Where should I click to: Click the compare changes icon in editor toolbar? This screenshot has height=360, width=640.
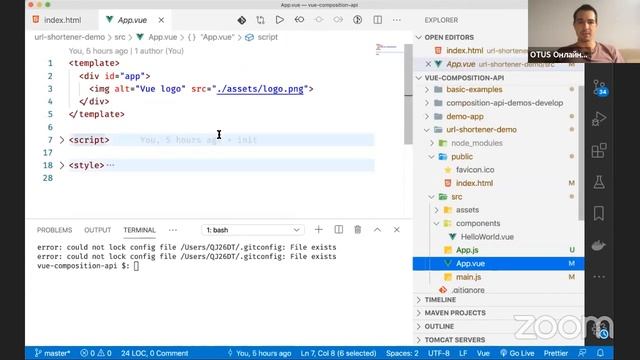click(x=260, y=20)
